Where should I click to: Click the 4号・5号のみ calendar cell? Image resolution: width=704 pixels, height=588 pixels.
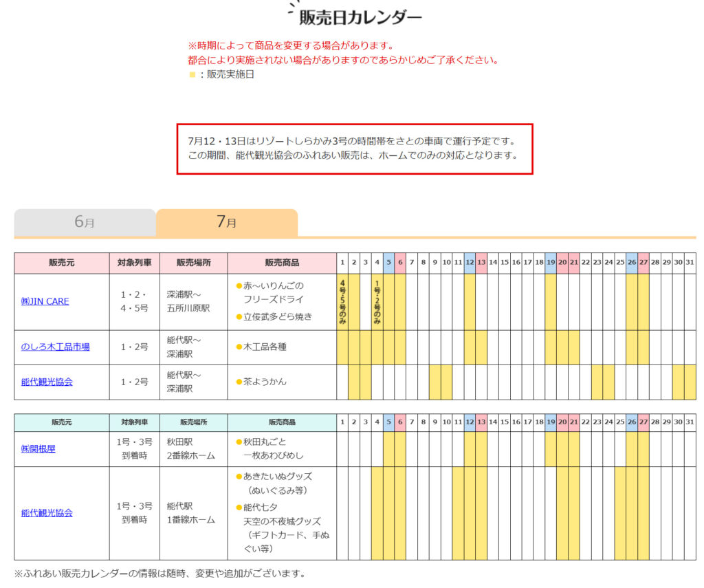click(342, 301)
